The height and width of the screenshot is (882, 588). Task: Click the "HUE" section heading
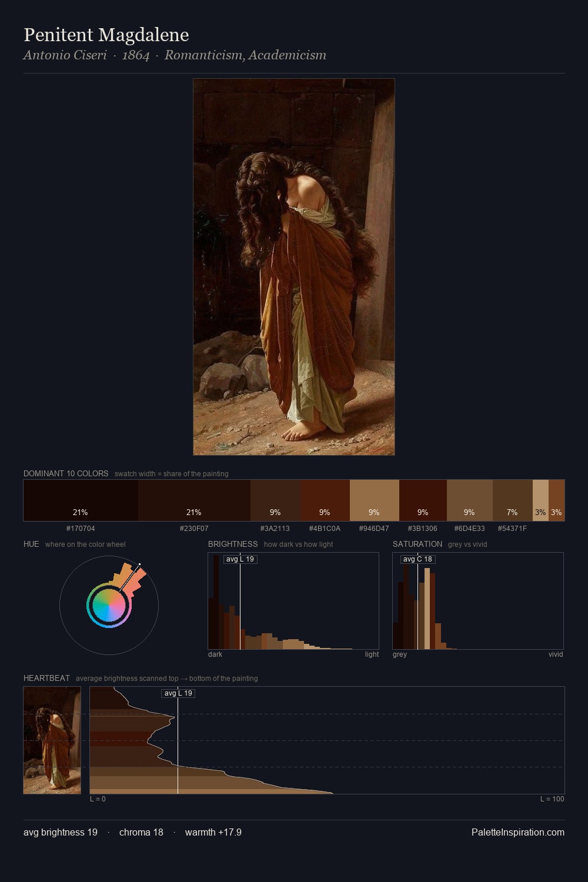31,544
